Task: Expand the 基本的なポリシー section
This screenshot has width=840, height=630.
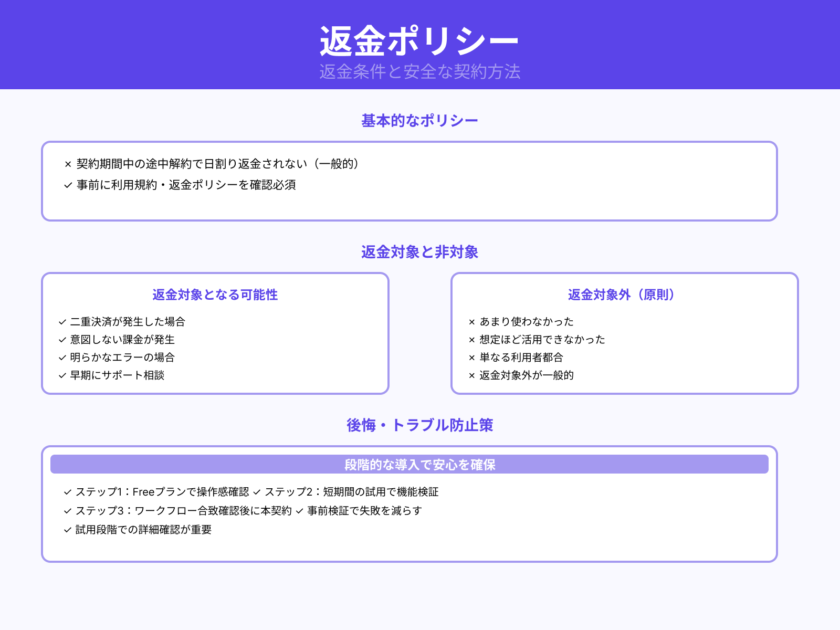Action: coord(420,119)
